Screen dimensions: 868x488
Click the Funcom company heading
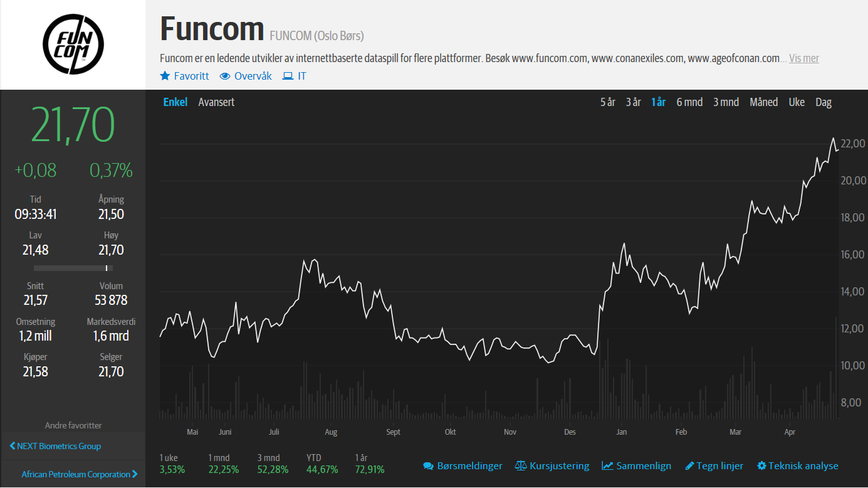tap(212, 29)
